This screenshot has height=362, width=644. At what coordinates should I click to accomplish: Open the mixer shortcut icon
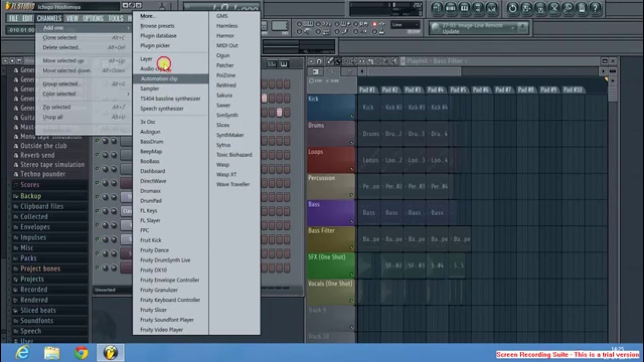(x=492, y=8)
